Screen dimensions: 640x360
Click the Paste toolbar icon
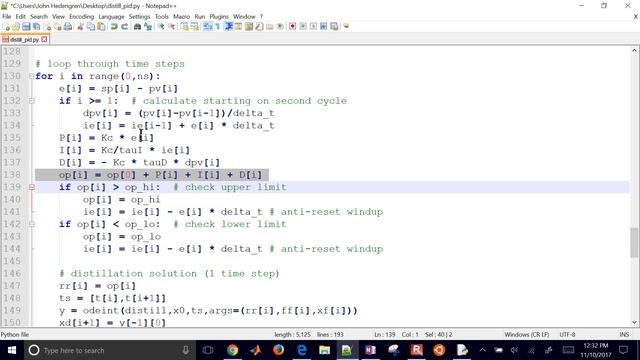coord(101,27)
